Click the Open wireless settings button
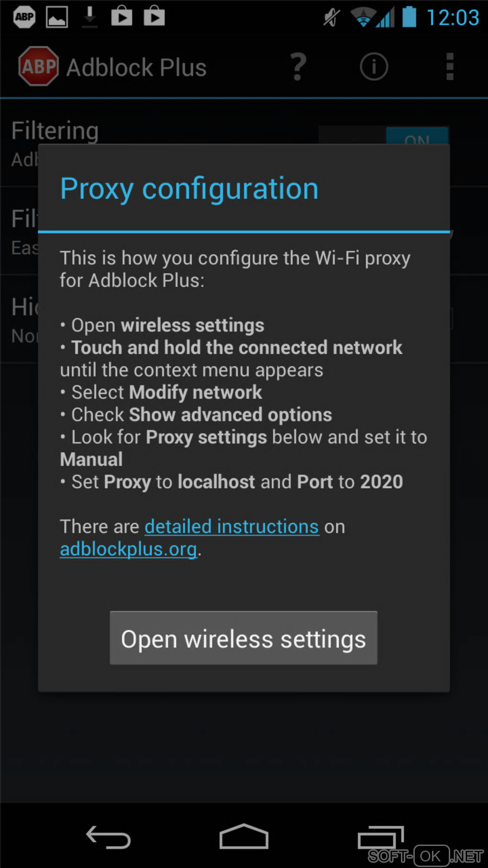 coord(244,638)
